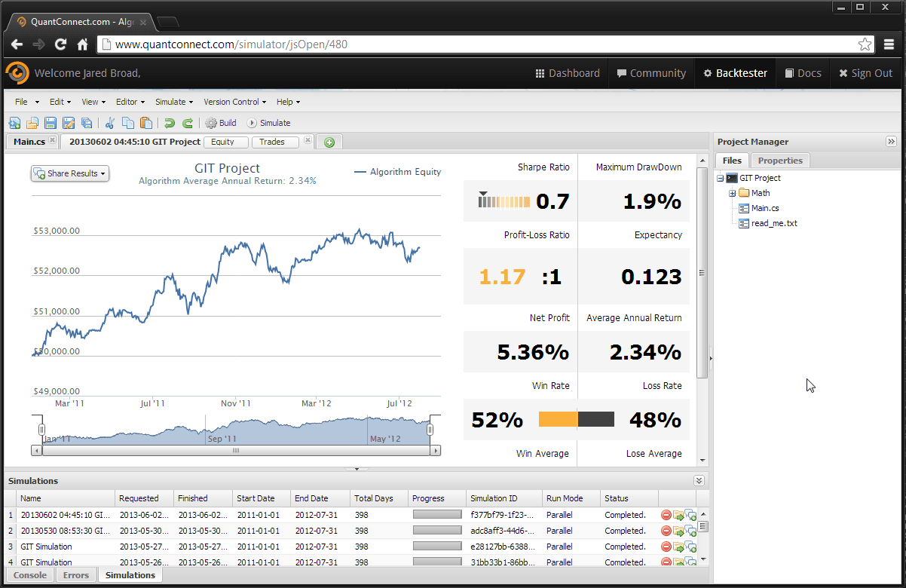Click the Build button
Image resolution: width=906 pixels, height=588 pixels.
(x=221, y=123)
